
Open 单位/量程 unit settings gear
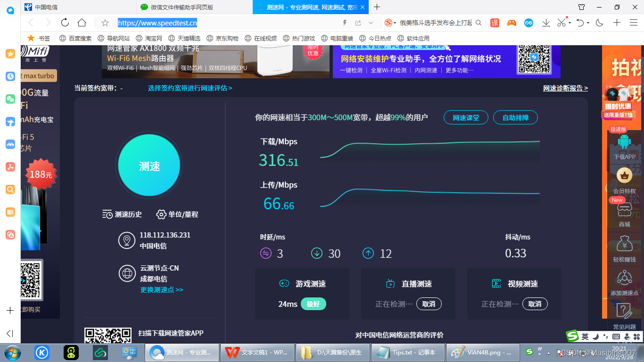(x=177, y=214)
